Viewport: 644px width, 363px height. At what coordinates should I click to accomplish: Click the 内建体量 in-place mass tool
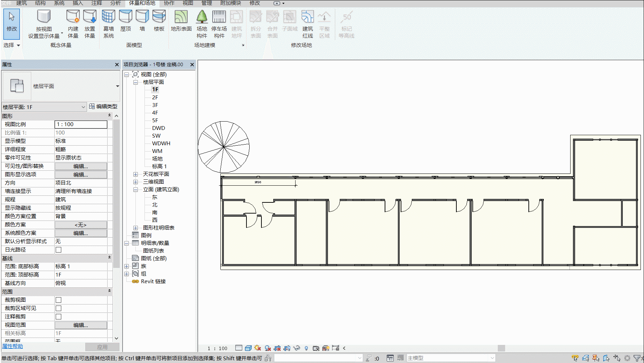pyautogui.click(x=73, y=24)
